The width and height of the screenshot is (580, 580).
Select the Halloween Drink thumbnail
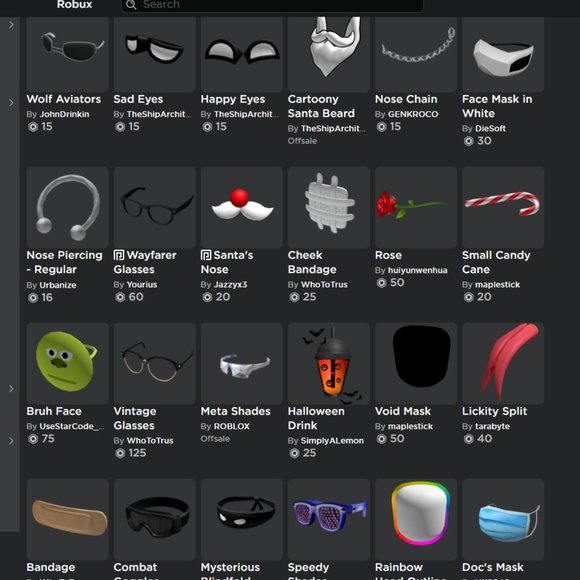point(329,363)
